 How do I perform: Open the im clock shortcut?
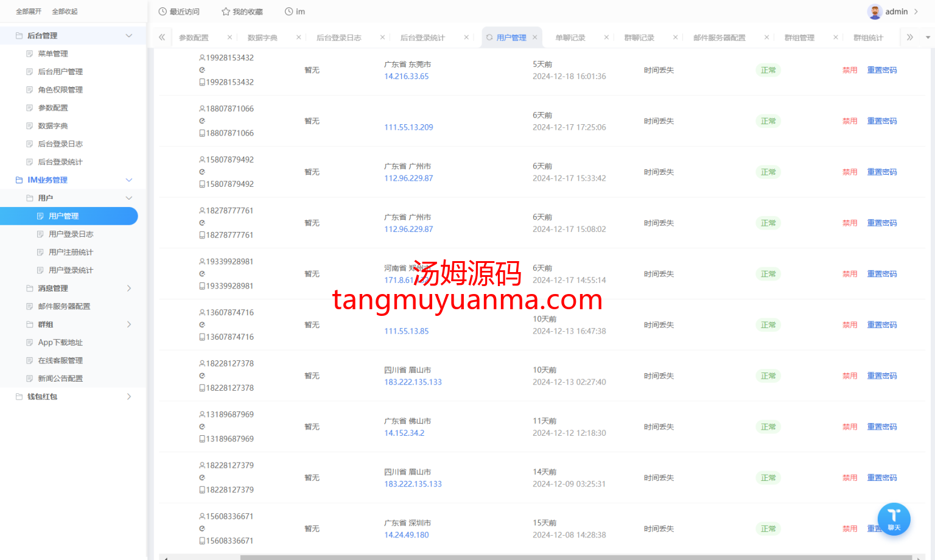(x=295, y=12)
